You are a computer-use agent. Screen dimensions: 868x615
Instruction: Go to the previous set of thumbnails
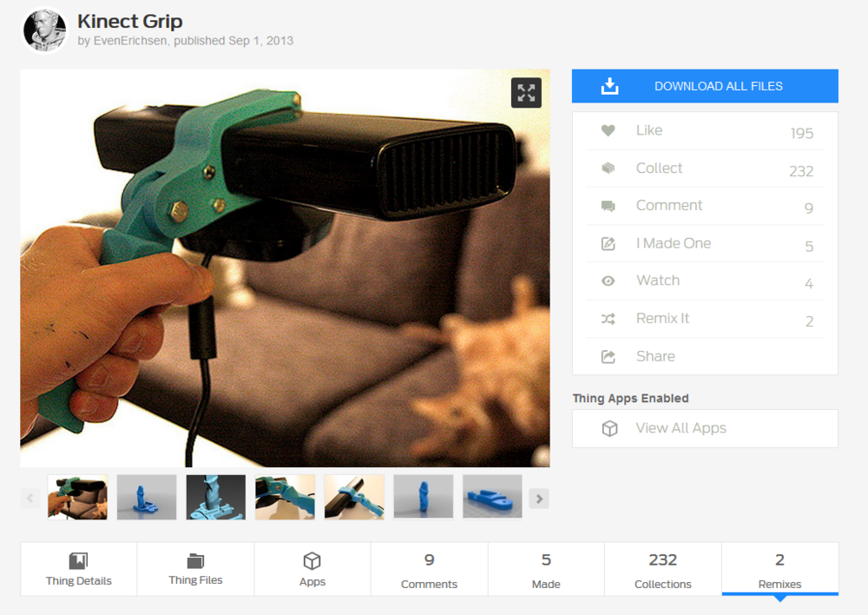tap(30, 499)
